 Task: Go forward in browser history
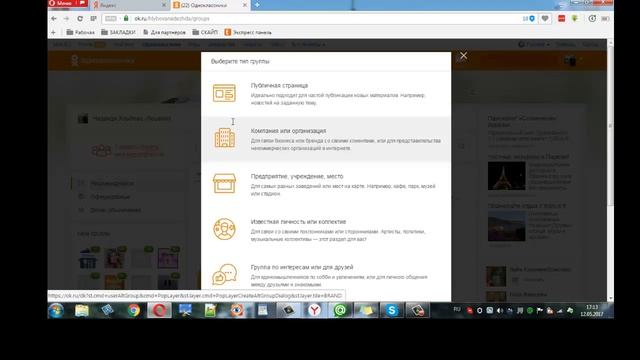67,18
